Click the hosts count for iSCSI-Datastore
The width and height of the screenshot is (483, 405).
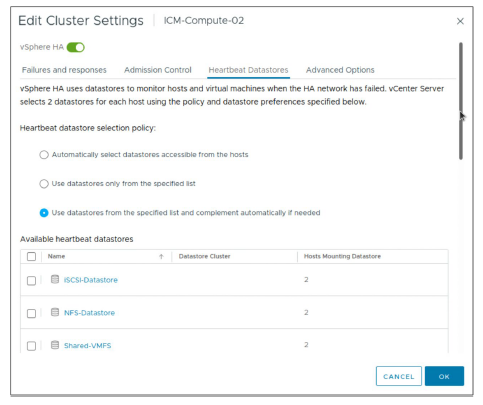(x=306, y=280)
